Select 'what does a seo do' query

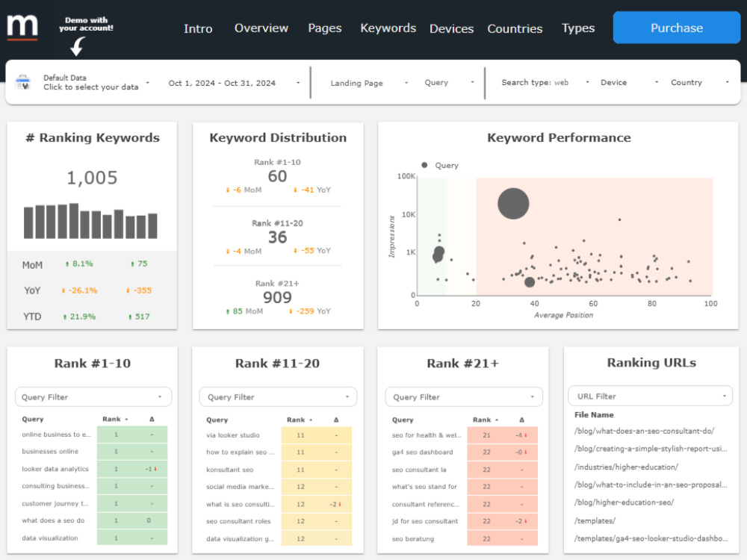point(94,520)
